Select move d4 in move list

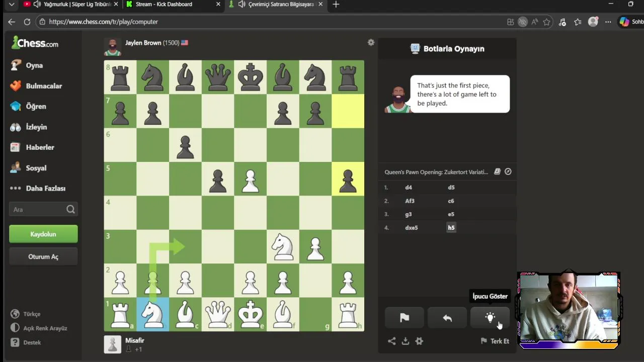click(x=409, y=187)
